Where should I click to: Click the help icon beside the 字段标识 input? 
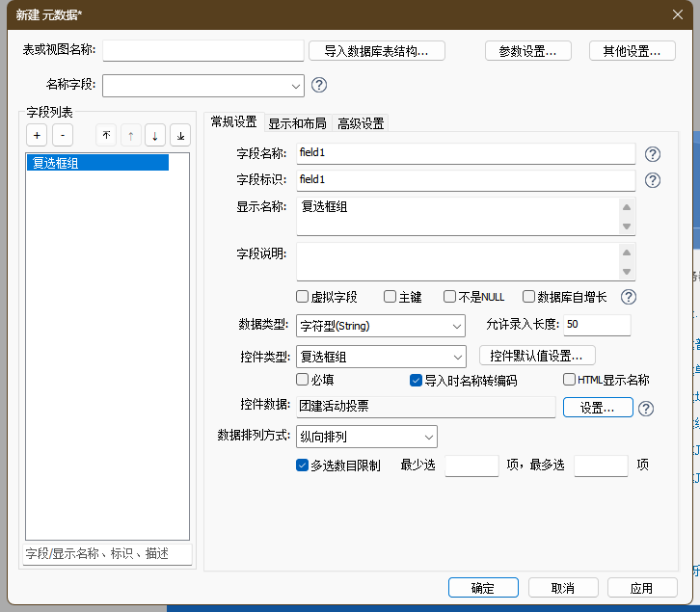click(x=653, y=180)
